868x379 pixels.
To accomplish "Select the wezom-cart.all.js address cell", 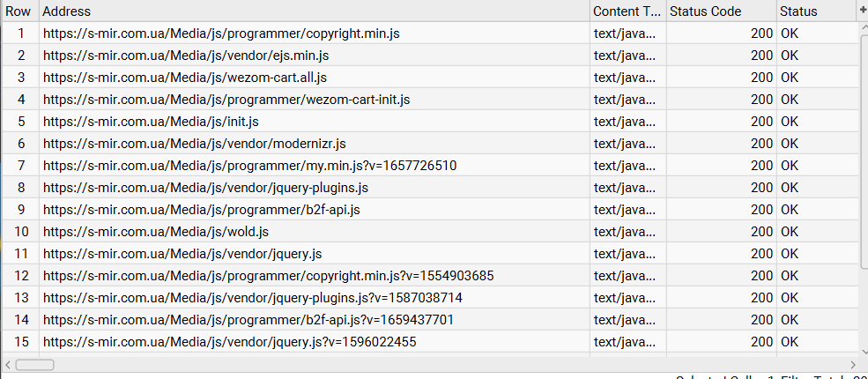I will tap(184, 78).
